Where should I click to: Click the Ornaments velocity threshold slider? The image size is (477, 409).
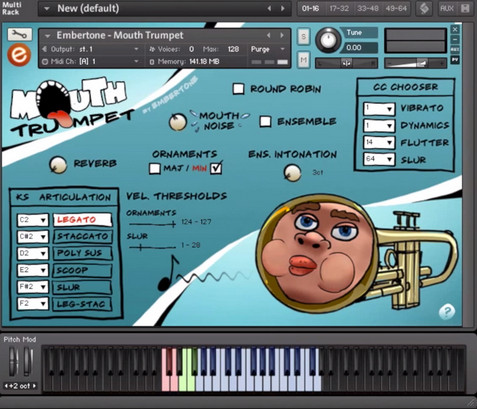(x=152, y=224)
